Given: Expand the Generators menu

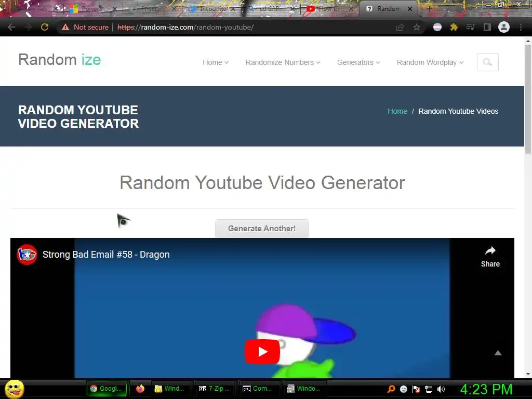Looking at the screenshot, I should pos(358,62).
